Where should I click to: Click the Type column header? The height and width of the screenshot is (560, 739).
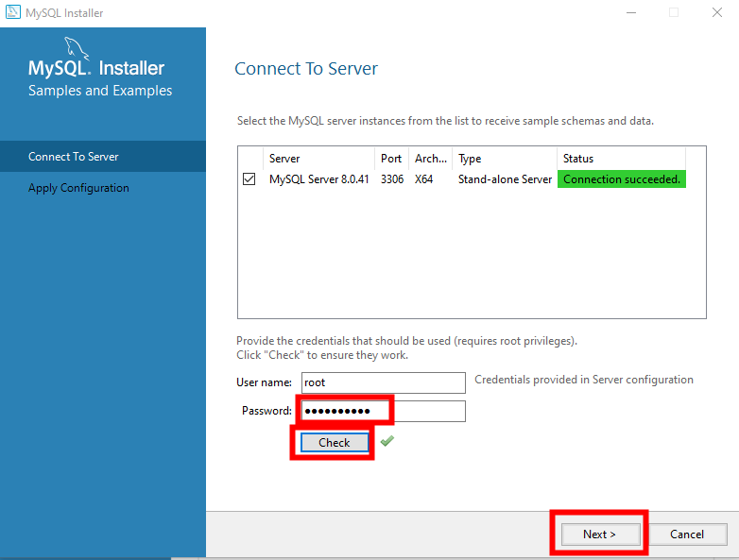coord(505,159)
